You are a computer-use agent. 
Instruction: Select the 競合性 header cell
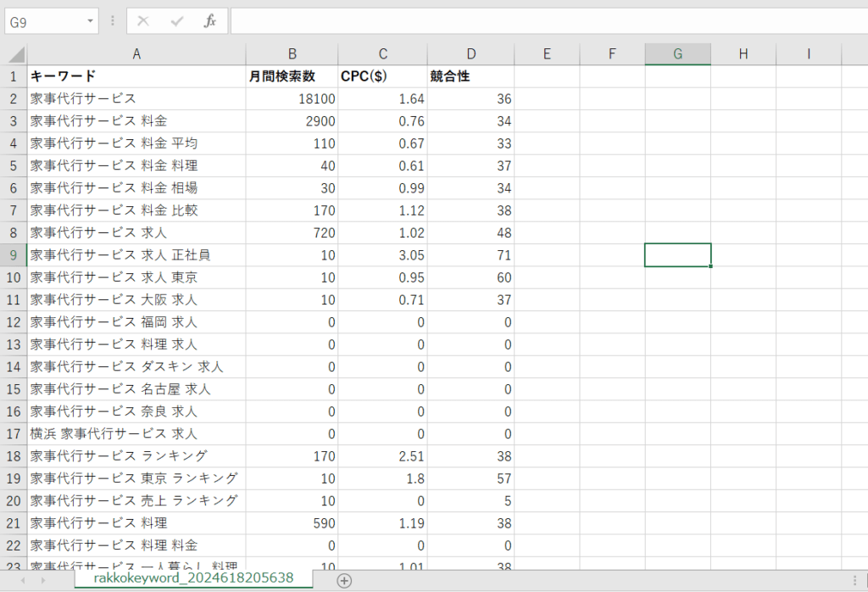coord(470,76)
